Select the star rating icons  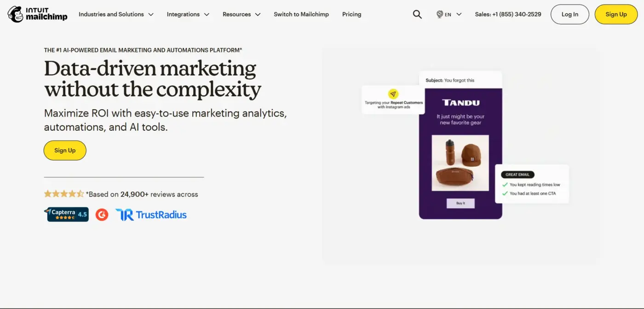[64, 194]
